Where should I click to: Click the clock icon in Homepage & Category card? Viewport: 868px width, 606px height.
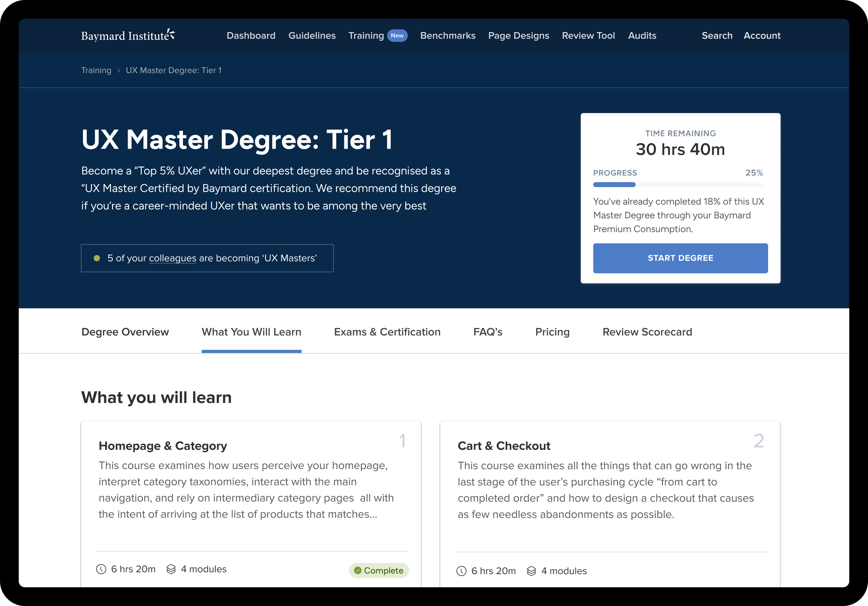101,569
